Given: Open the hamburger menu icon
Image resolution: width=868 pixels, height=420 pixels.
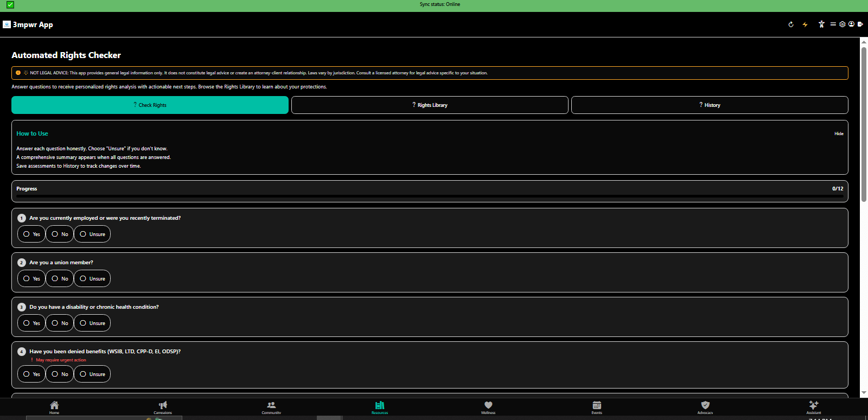Looking at the screenshot, I should pos(833,24).
